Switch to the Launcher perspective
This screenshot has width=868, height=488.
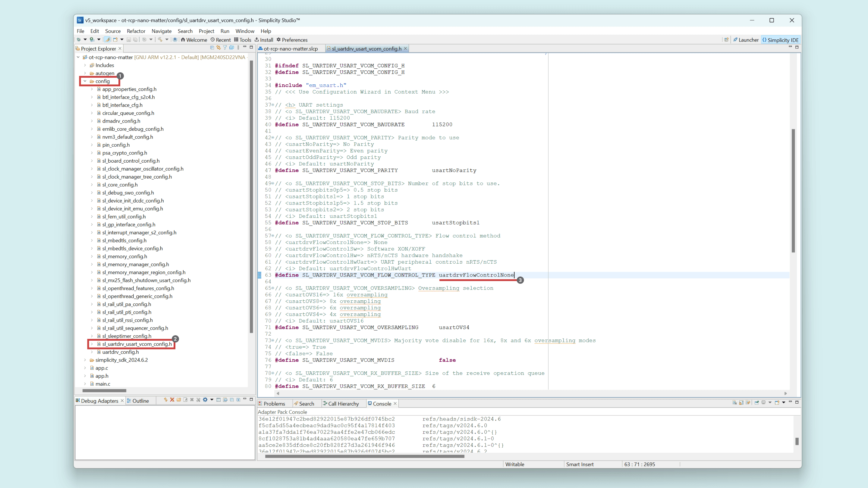pyautogui.click(x=746, y=40)
